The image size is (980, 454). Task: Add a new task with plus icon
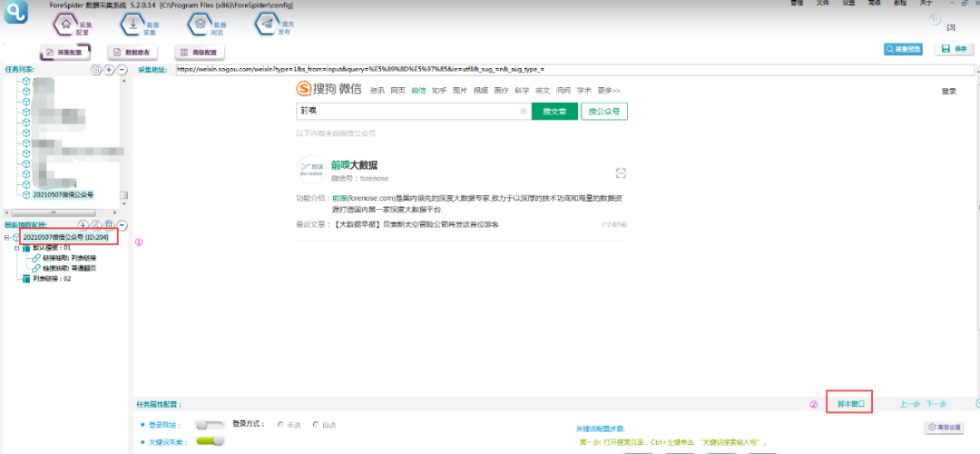[109, 69]
